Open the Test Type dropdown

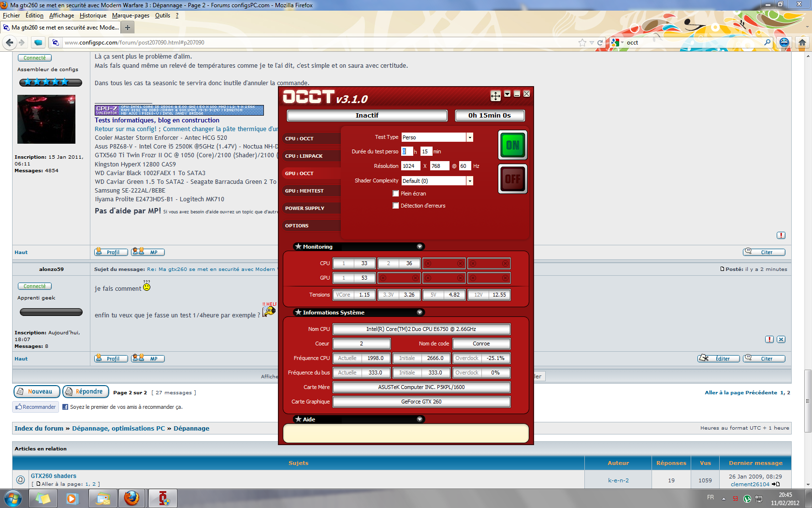(469, 137)
